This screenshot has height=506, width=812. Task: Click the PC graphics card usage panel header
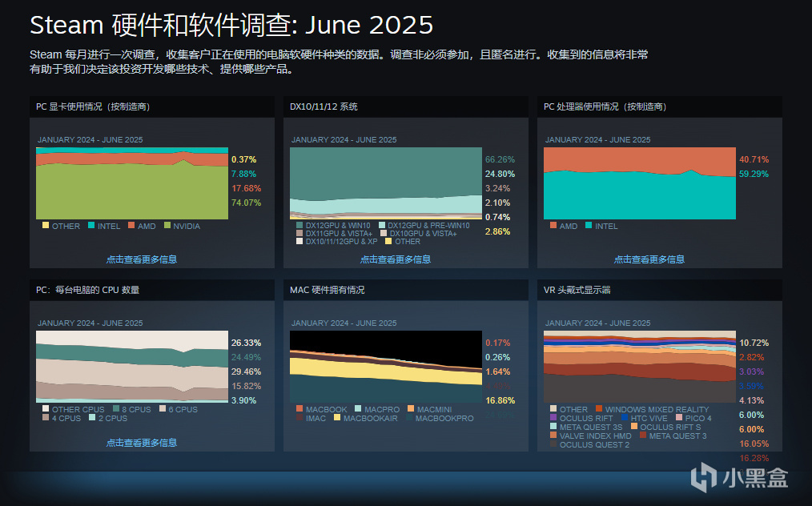[x=151, y=106]
